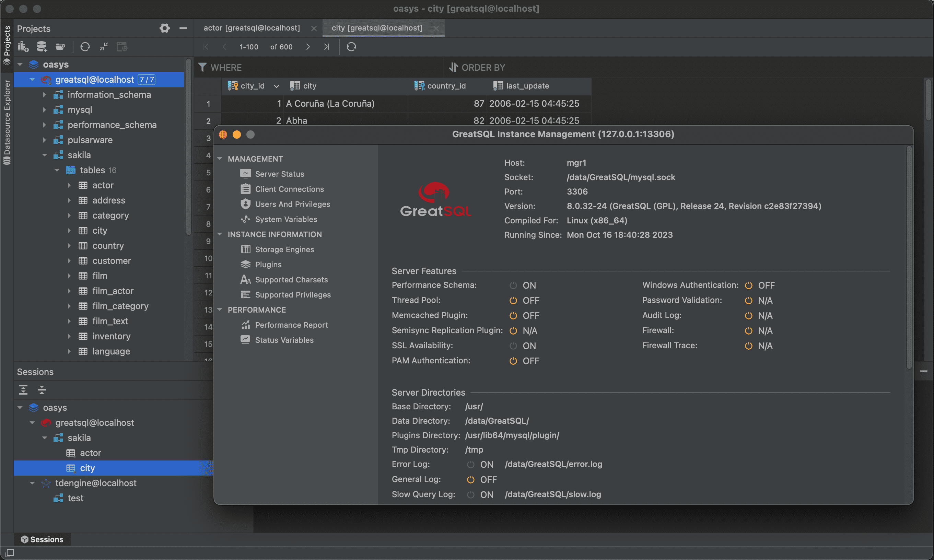Open the Sessions bottom tab
934x560 pixels.
[42, 539]
